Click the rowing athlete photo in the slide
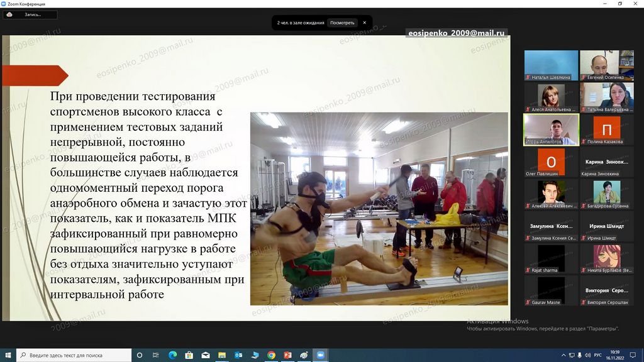Image resolution: width=644 pixels, height=362 pixels. (379, 209)
